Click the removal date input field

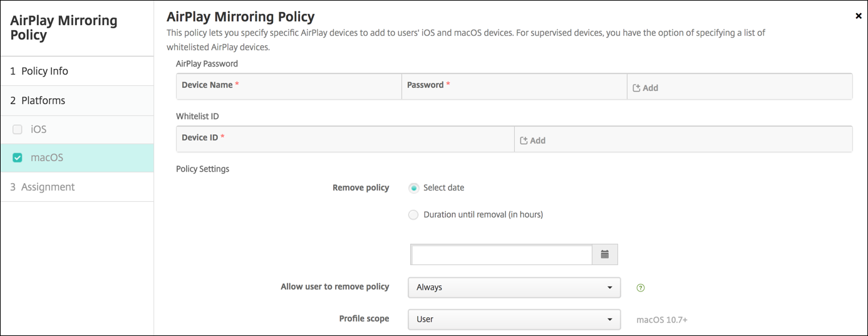(502, 255)
